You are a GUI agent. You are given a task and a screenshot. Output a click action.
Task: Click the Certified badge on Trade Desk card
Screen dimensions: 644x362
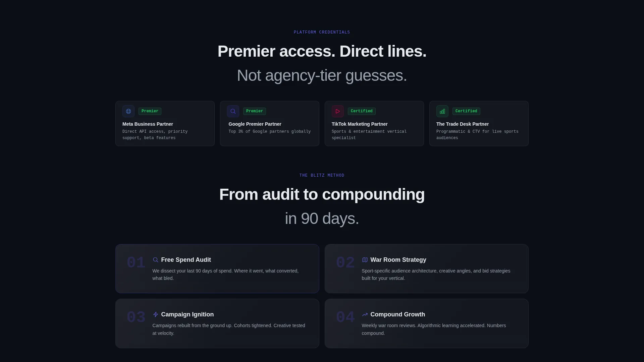[466, 111]
